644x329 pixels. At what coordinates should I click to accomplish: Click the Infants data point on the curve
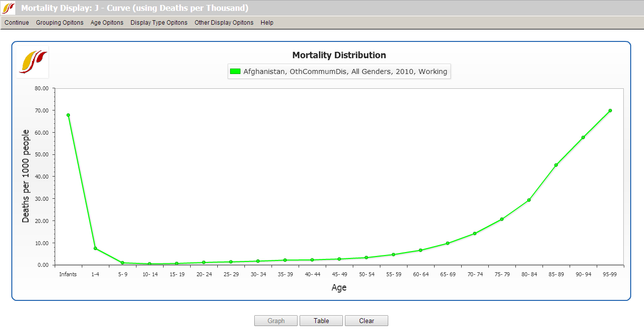68,114
